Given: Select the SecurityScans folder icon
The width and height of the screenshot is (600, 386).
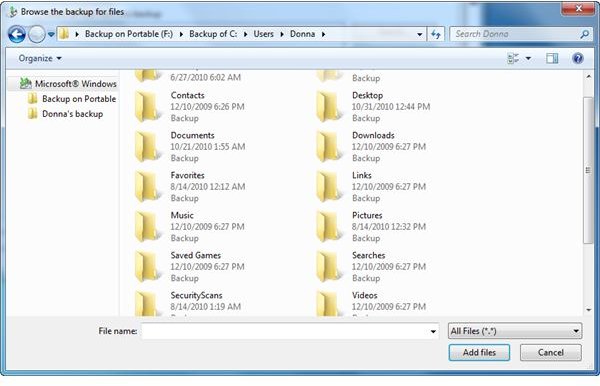Looking at the screenshot, I should [148, 304].
